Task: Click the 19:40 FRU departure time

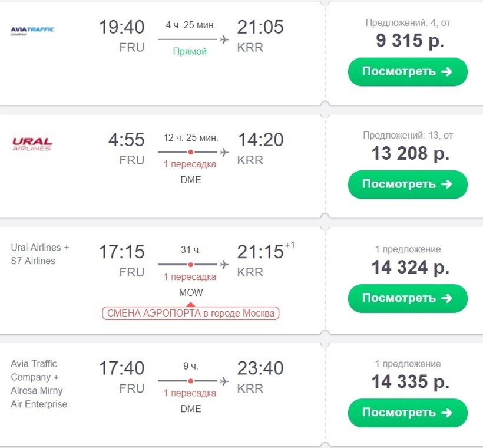Action: [x=121, y=28]
